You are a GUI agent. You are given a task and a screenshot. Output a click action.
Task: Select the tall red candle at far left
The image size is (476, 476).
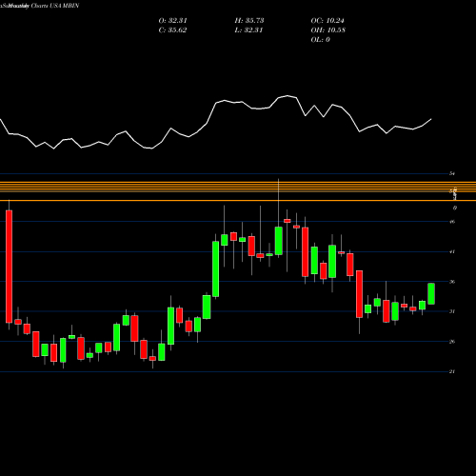(x=9, y=267)
